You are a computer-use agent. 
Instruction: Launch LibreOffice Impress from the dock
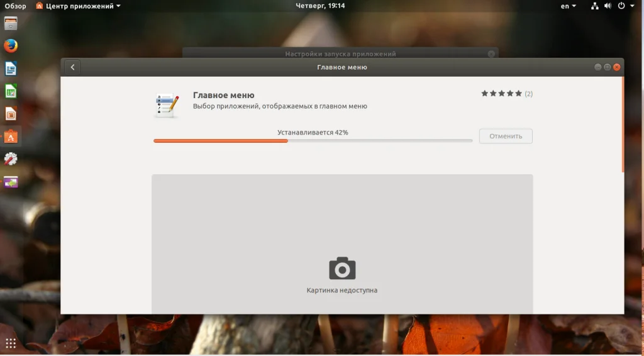tap(11, 114)
